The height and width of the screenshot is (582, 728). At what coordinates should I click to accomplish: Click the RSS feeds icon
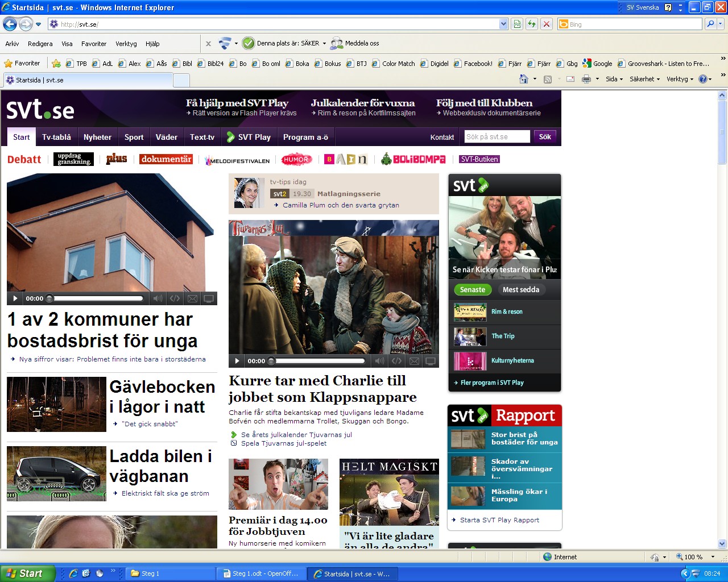548,79
